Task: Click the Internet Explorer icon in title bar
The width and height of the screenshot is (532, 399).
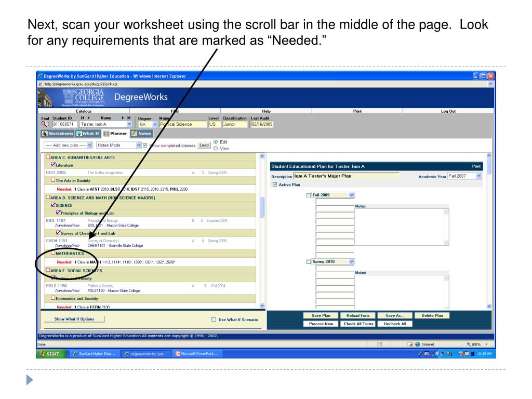Action: tap(41, 76)
